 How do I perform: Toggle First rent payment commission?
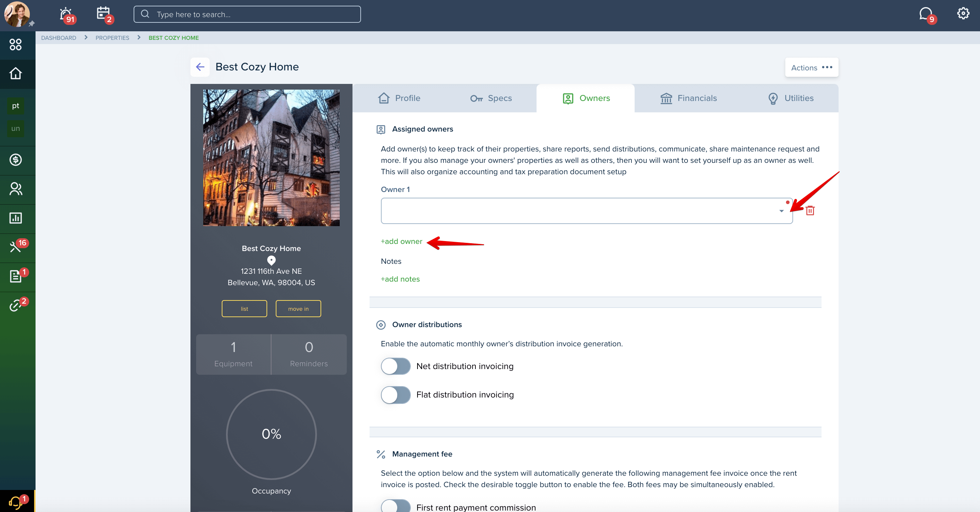tap(395, 506)
